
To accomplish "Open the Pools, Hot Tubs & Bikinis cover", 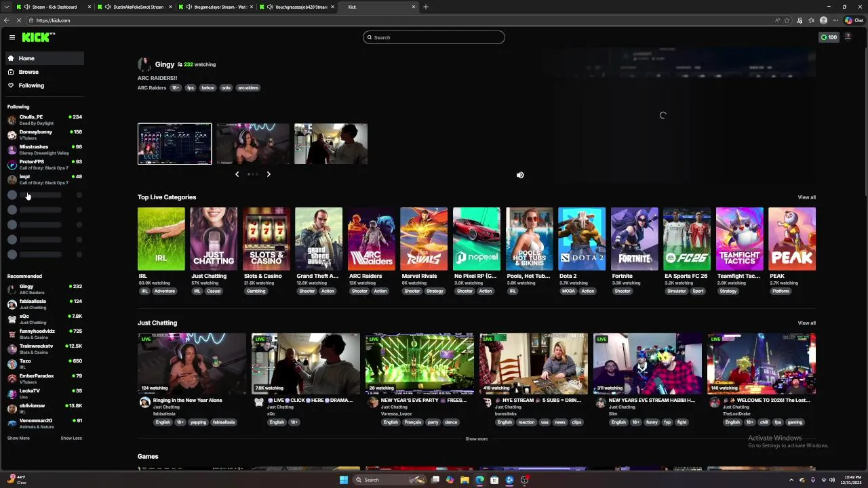I will pos(529,239).
